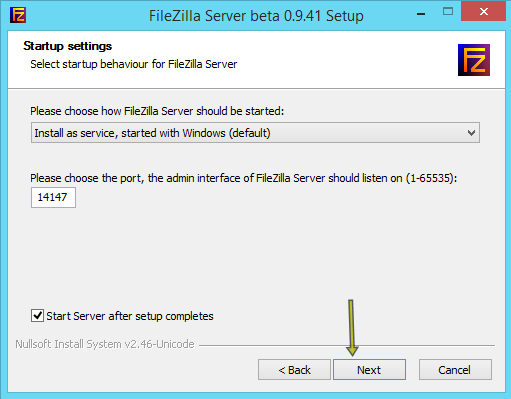Go back with the Back button
This screenshot has width=511, height=399.
(294, 370)
